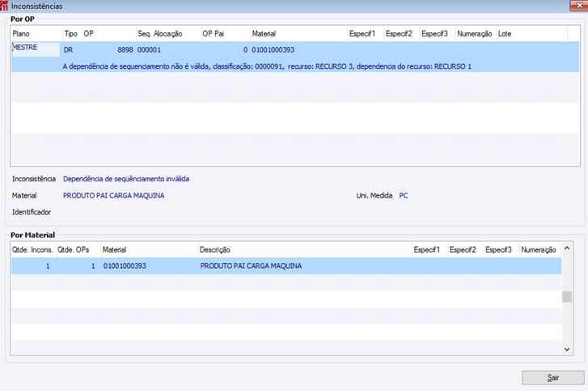Click the Descrição column header
The height and width of the screenshot is (391, 588).
coord(305,249)
